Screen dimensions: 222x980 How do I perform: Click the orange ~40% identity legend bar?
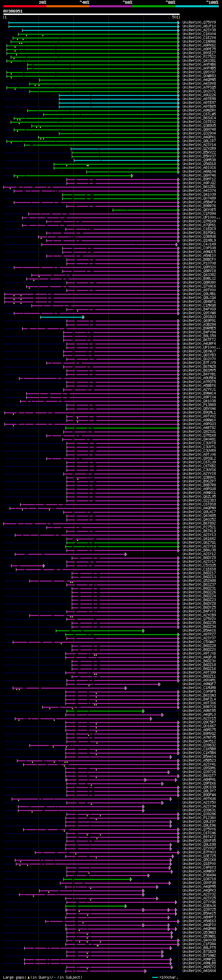68,6
